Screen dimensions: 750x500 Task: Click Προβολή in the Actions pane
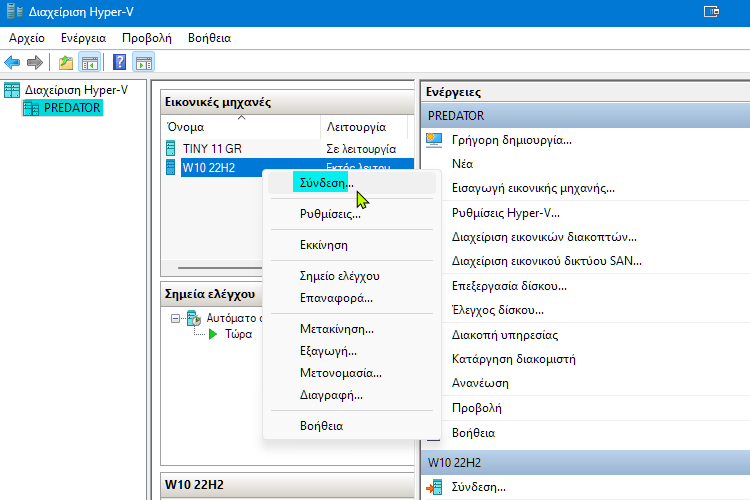pyautogui.click(x=477, y=408)
